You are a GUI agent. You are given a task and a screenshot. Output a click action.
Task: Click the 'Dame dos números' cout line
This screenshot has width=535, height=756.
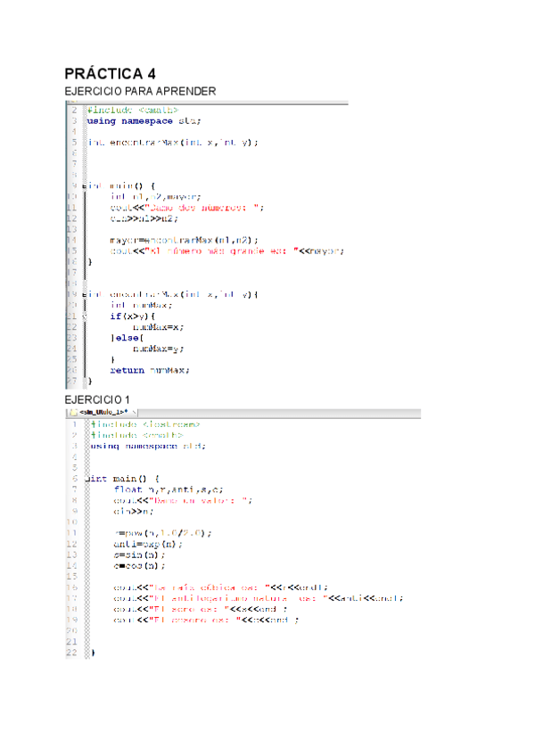(186, 208)
